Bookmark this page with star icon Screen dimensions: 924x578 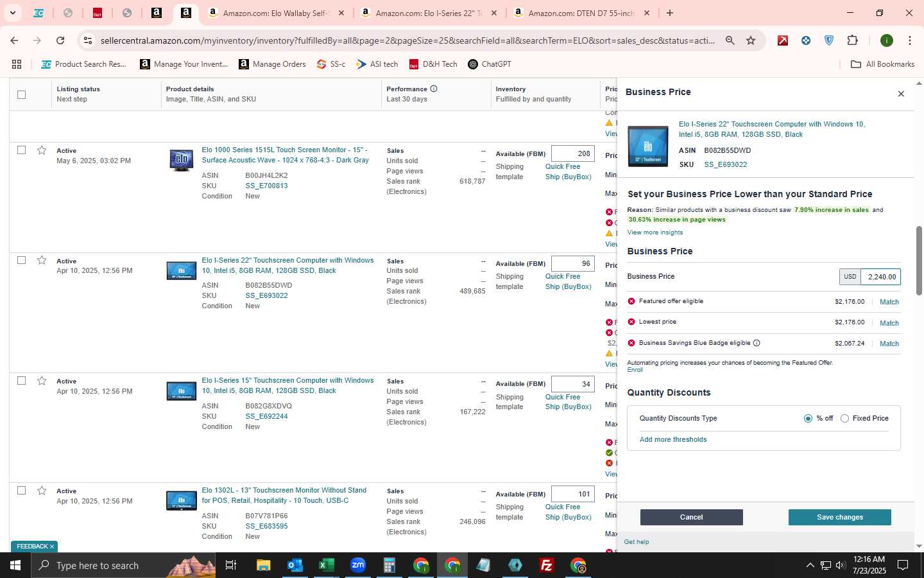click(750, 40)
